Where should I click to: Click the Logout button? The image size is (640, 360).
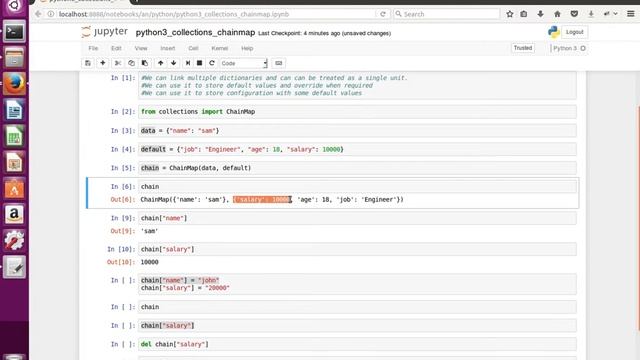point(574,32)
